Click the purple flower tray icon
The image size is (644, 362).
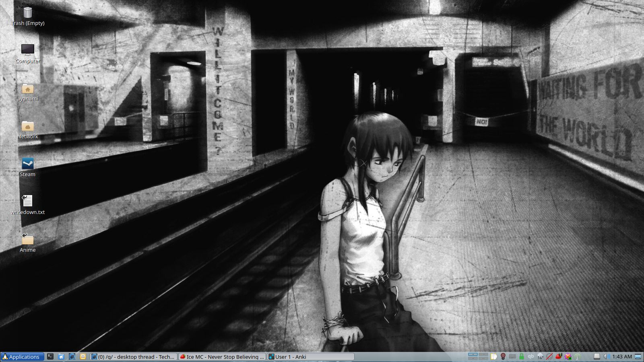(568, 356)
